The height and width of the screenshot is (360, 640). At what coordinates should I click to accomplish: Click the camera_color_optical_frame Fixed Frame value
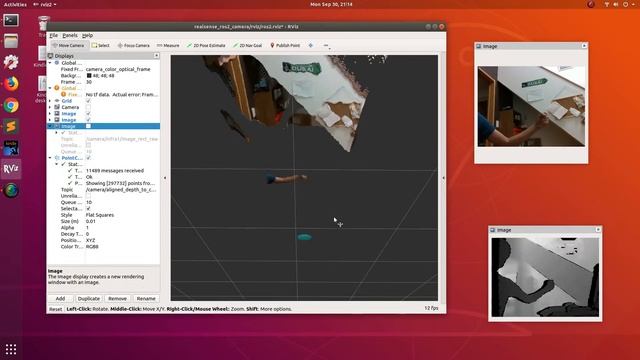coord(118,69)
